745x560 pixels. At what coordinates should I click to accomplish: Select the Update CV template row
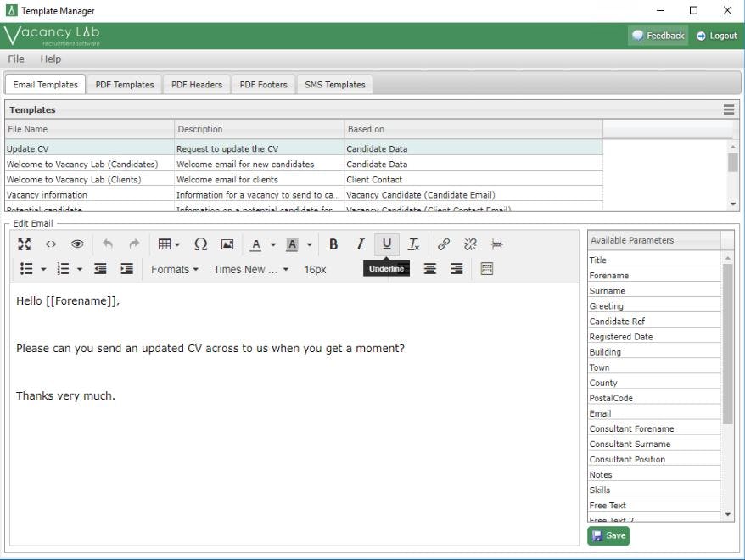85,148
